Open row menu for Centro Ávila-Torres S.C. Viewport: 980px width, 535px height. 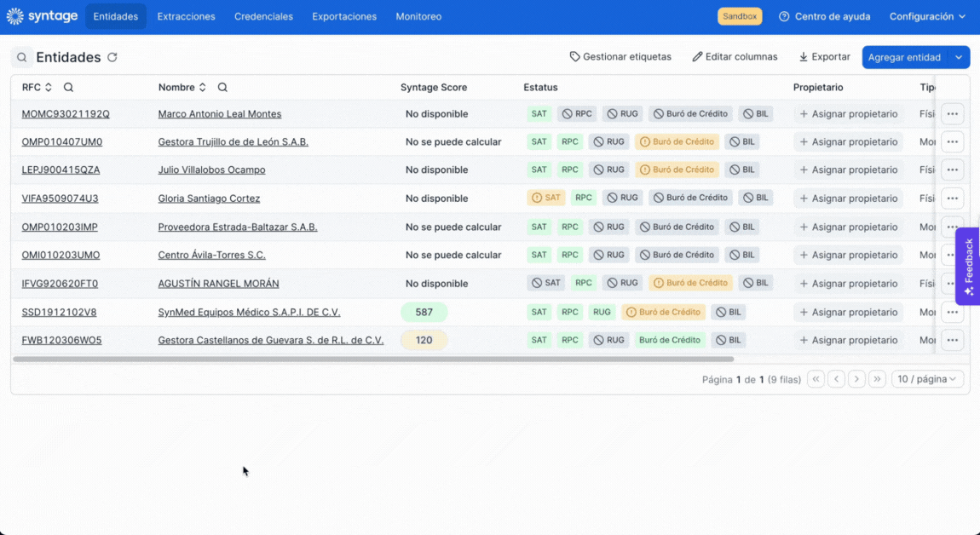point(948,255)
